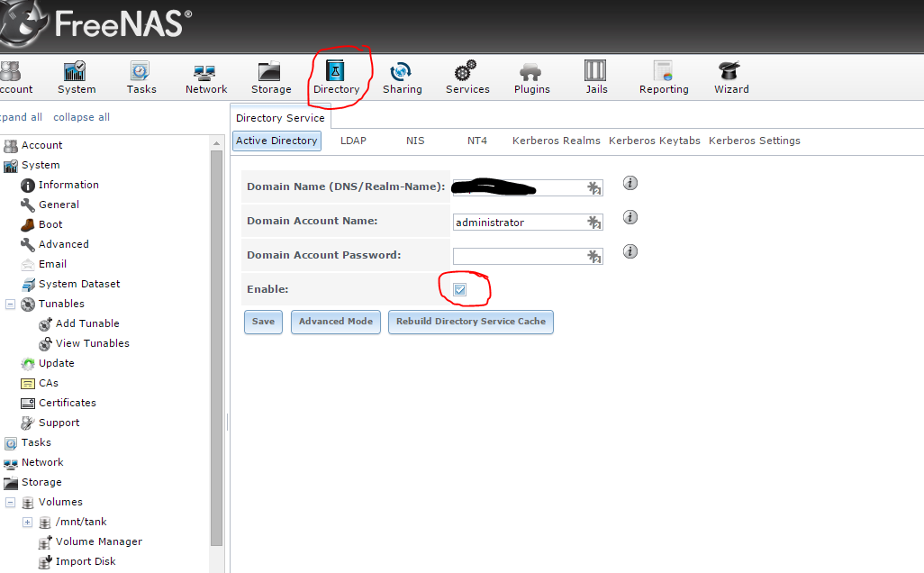
Task: Switch to Kerberos Settings tab
Action: (x=755, y=141)
